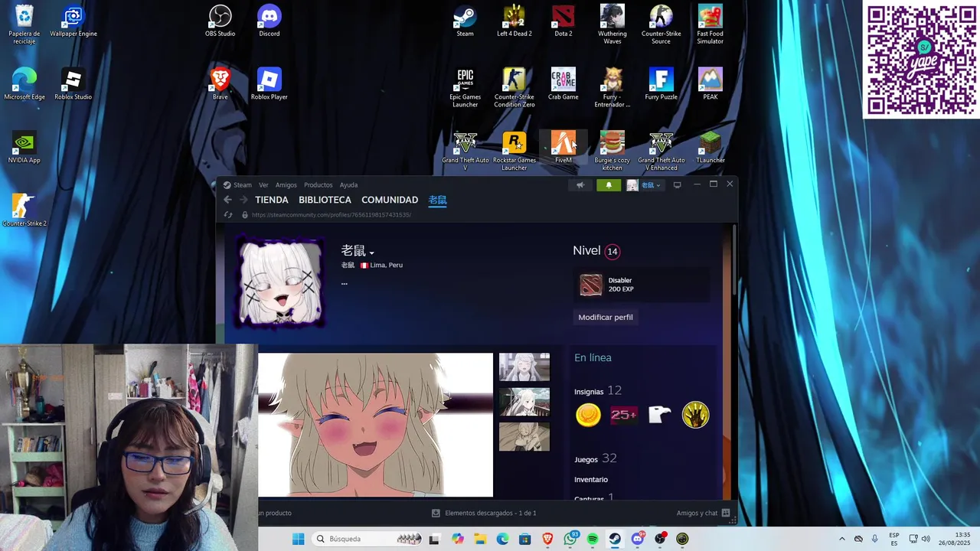
Task: Select the third showcase thumbnail image
Action: point(524,437)
